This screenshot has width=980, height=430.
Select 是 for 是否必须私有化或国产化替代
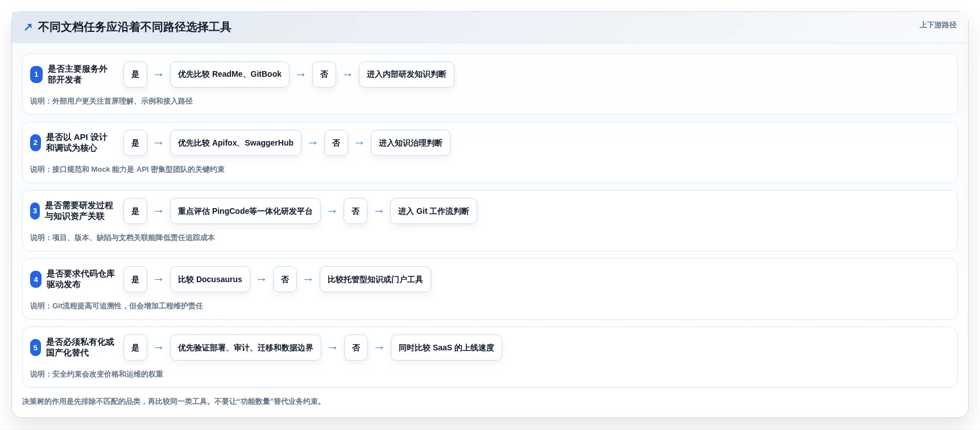(135, 348)
